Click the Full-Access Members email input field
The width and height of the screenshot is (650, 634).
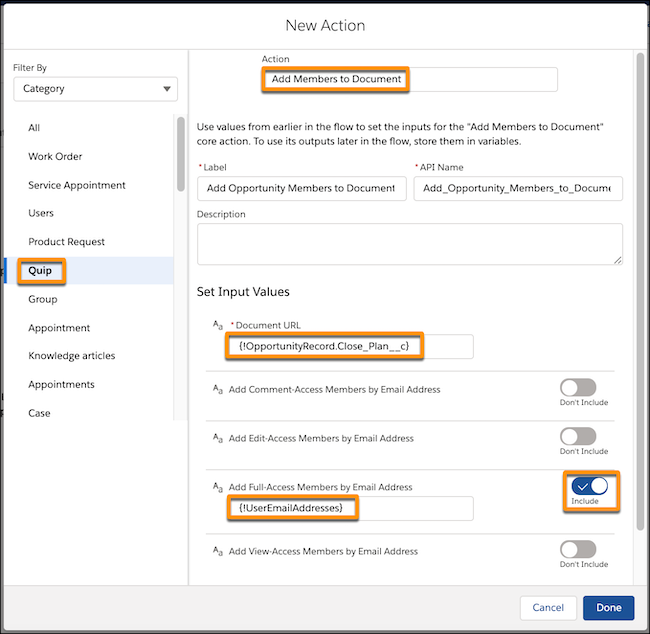(350, 508)
